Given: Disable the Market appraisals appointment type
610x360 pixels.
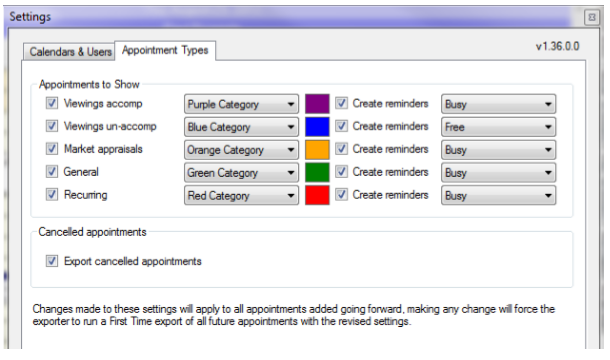Looking at the screenshot, I should click(x=52, y=149).
